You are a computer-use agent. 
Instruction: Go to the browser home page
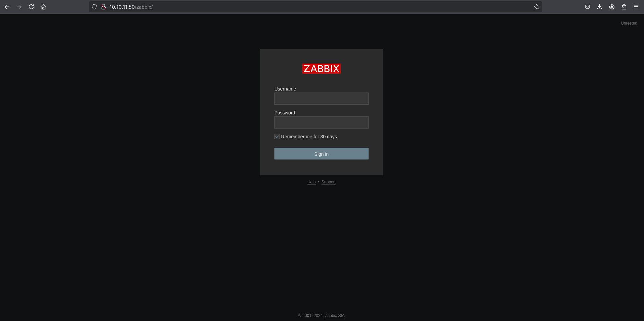click(x=43, y=7)
